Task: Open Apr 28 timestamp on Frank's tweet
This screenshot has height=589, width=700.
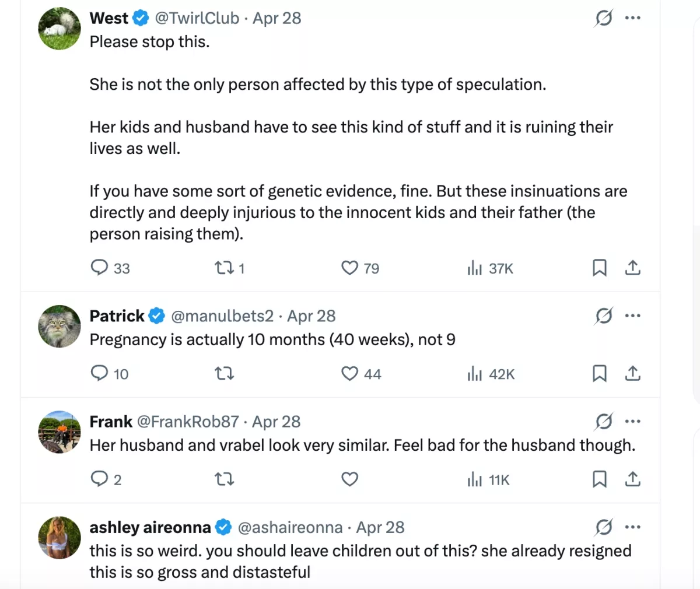Action: click(x=276, y=422)
